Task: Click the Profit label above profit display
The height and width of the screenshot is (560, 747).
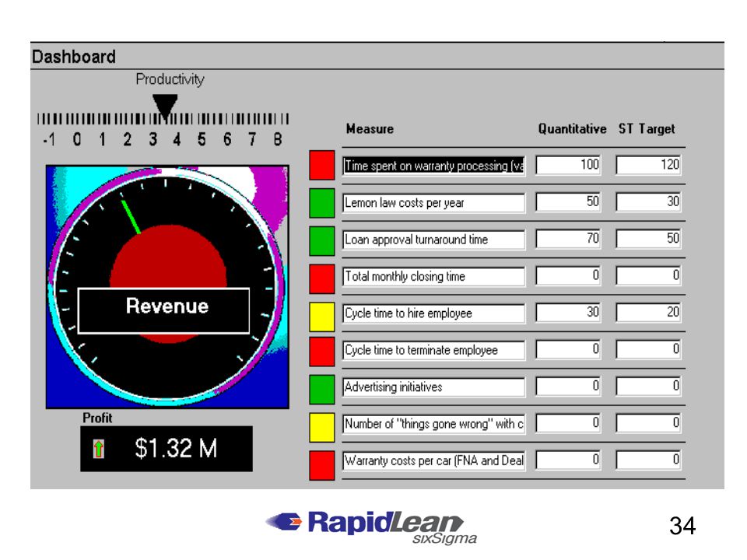Action: pos(97,418)
